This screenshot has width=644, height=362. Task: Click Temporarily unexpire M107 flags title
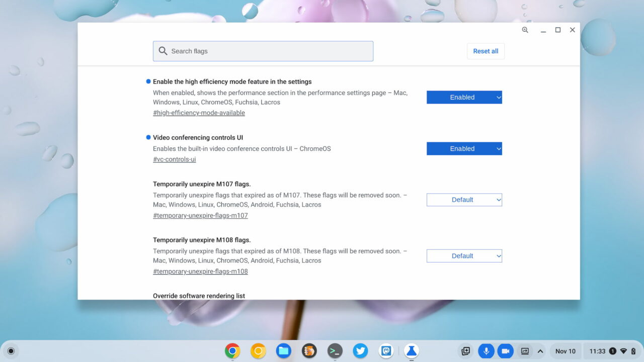[x=202, y=184]
